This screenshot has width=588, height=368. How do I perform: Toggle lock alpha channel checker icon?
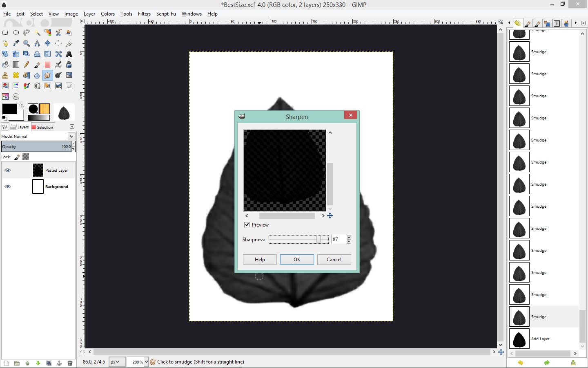tap(26, 157)
